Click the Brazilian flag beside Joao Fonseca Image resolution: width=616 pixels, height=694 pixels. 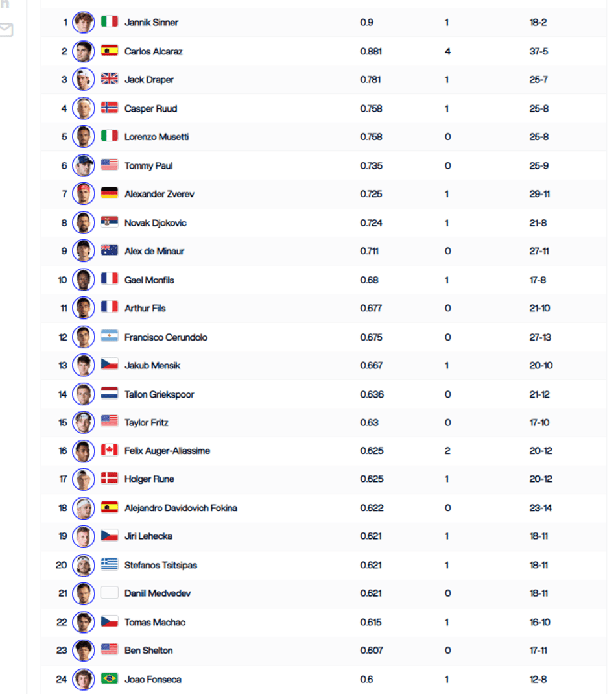coord(110,678)
